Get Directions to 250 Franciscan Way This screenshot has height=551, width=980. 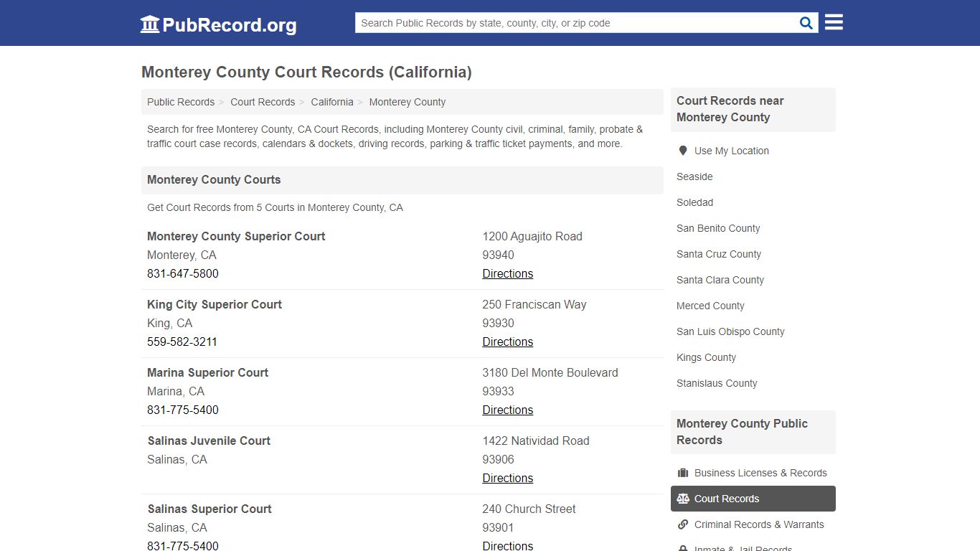click(x=508, y=342)
